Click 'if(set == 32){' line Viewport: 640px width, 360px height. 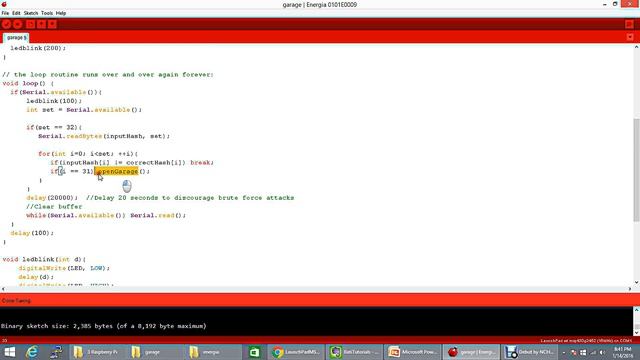54,127
